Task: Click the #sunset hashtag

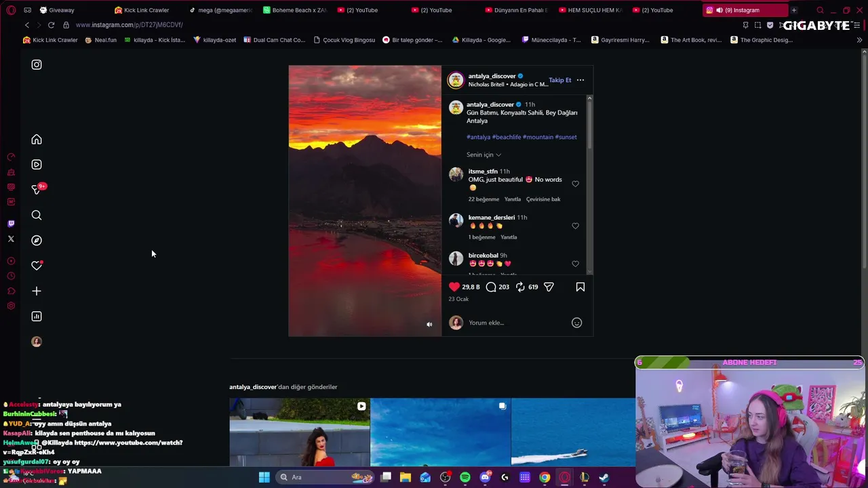Action: (566, 138)
